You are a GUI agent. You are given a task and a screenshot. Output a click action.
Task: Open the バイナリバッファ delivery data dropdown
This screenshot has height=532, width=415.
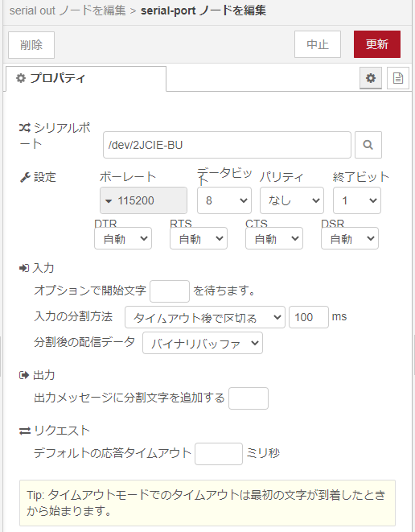click(203, 343)
